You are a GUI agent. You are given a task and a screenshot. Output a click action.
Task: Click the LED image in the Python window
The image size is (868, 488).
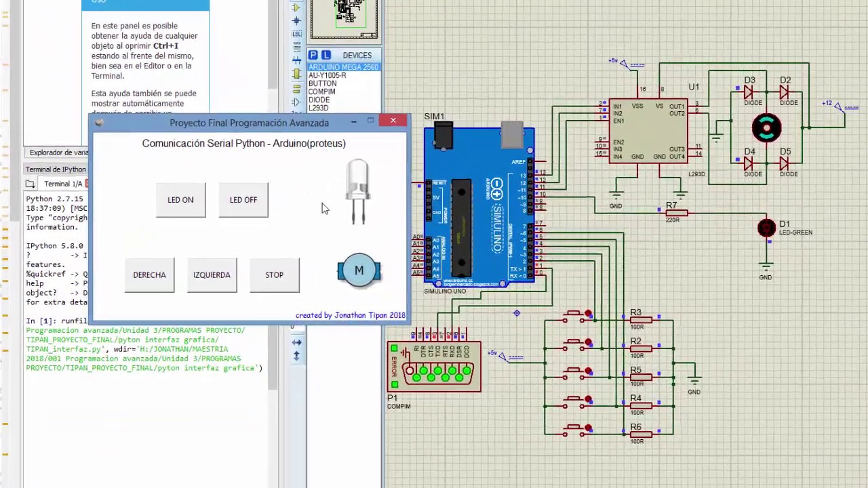point(357,191)
